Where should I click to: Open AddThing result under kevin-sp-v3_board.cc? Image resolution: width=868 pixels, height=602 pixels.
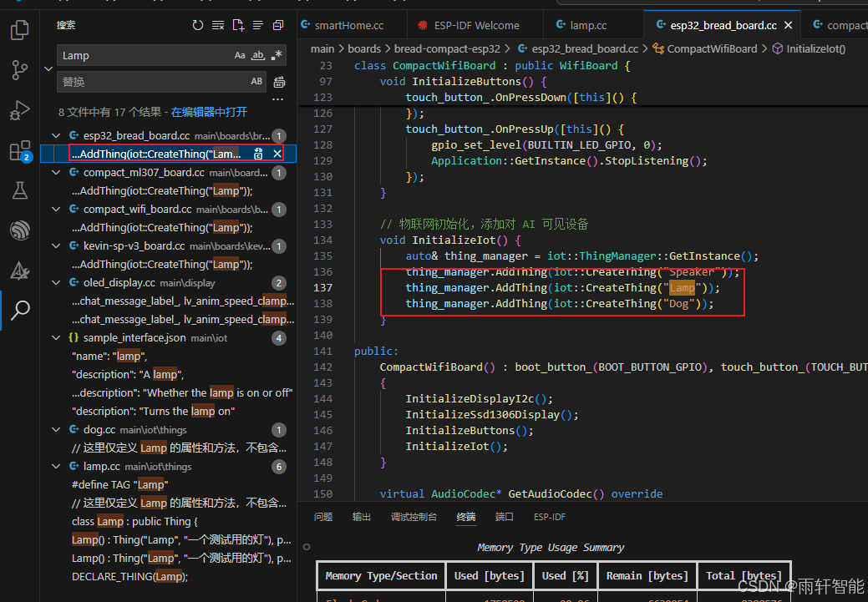pos(162,265)
